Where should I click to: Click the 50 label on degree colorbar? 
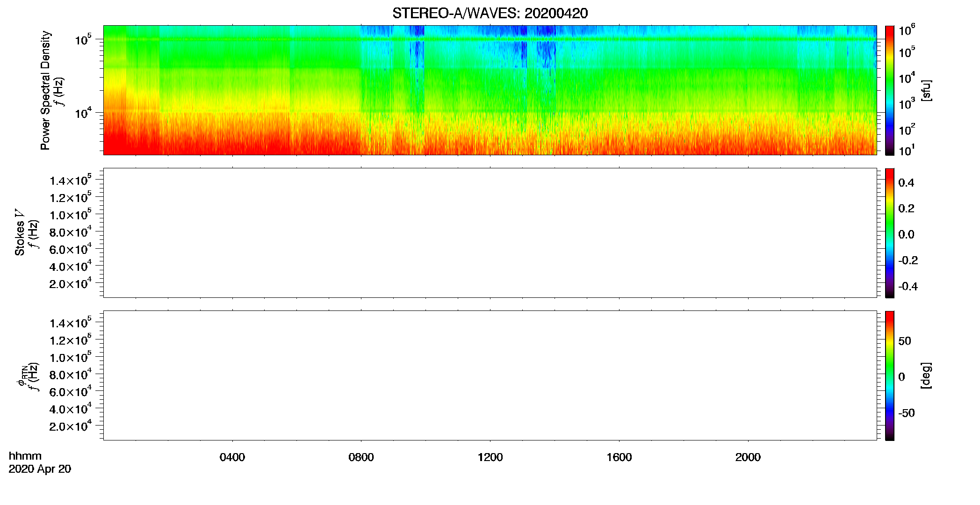(905, 341)
